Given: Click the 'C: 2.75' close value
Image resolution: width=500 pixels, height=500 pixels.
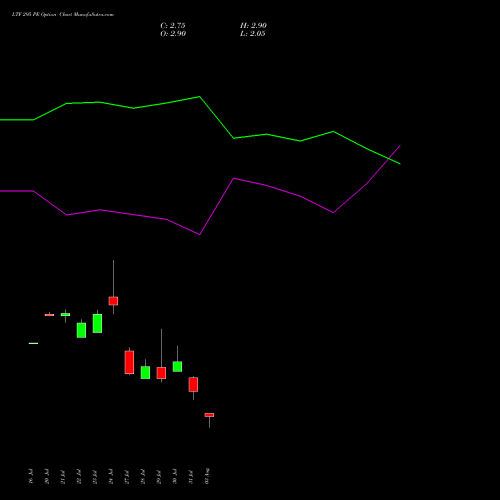Looking at the screenshot, I should click(173, 26).
